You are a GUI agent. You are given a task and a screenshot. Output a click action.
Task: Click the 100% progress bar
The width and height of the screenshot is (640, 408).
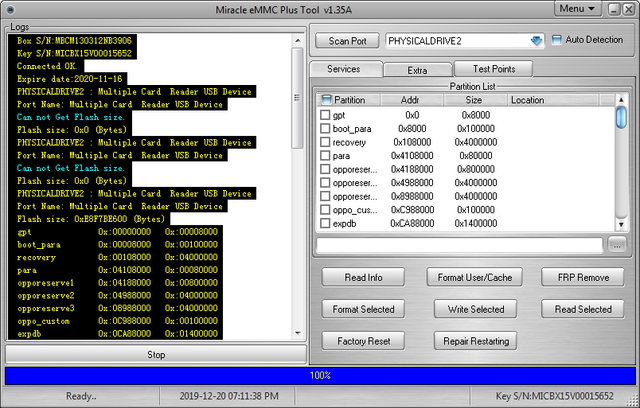coord(320,375)
